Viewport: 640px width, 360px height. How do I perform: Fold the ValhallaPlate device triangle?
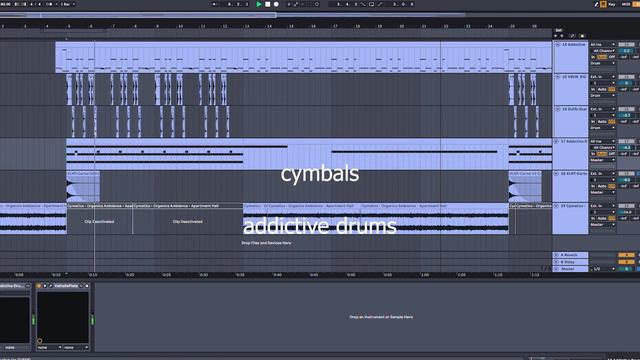[x=45, y=286]
